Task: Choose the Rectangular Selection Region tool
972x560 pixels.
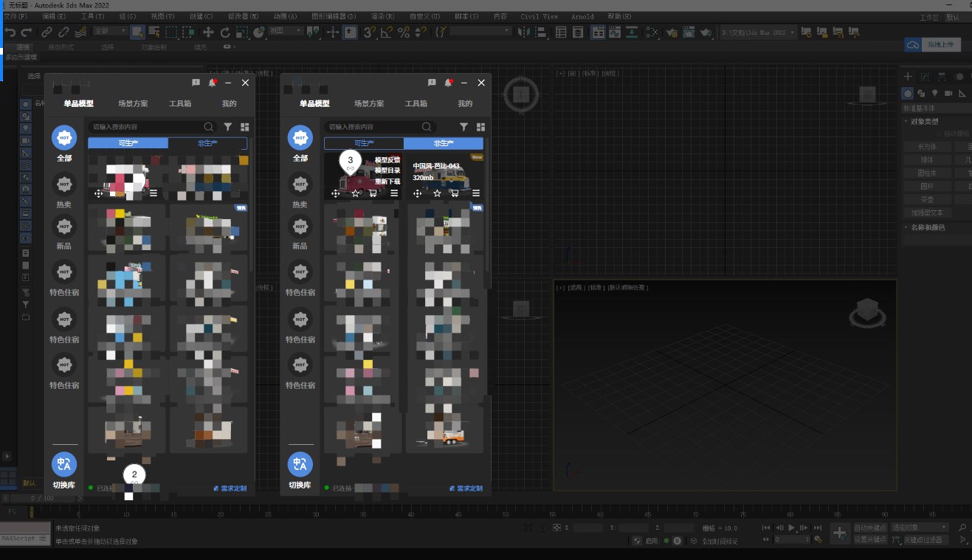Action: pyautogui.click(x=171, y=32)
